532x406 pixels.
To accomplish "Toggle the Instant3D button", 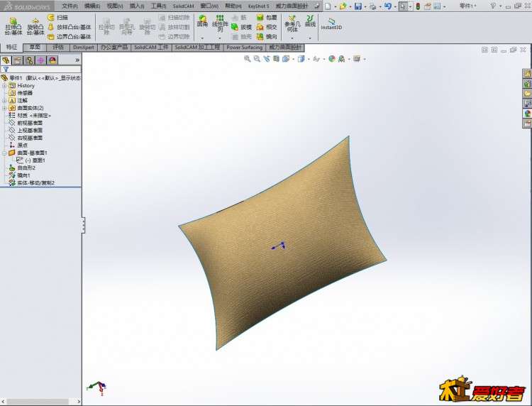I will (331, 24).
